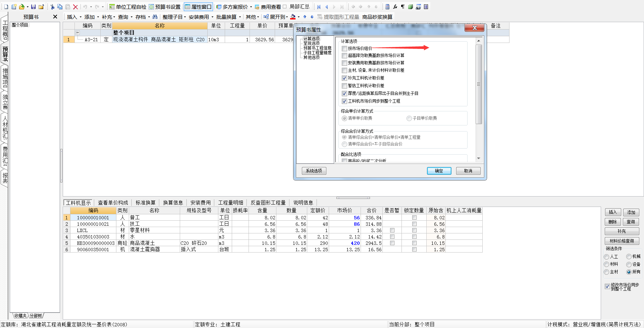Click the window-with-glasses preview icon

(418, 7)
